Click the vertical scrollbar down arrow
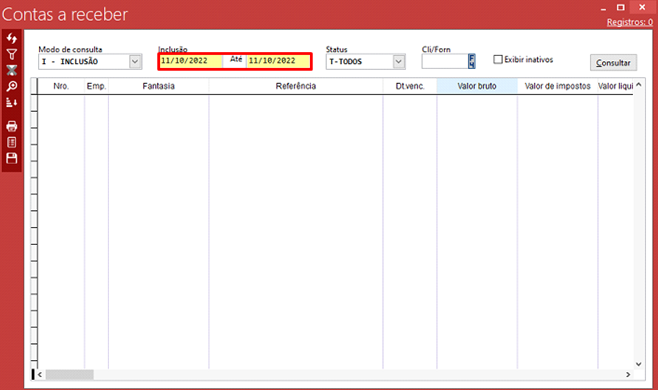The width and height of the screenshot is (658, 390). pyautogui.click(x=638, y=364)
